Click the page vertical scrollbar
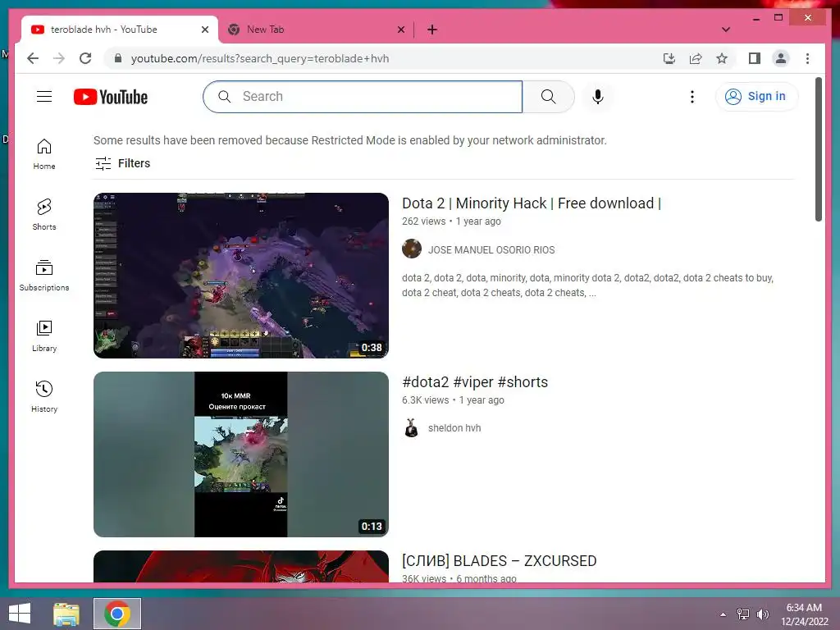This screenshot has height=630, width=840. (818, 149)
